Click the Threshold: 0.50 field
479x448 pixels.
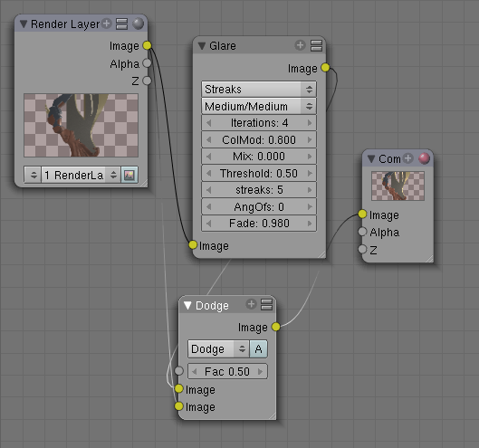point(259,174)
